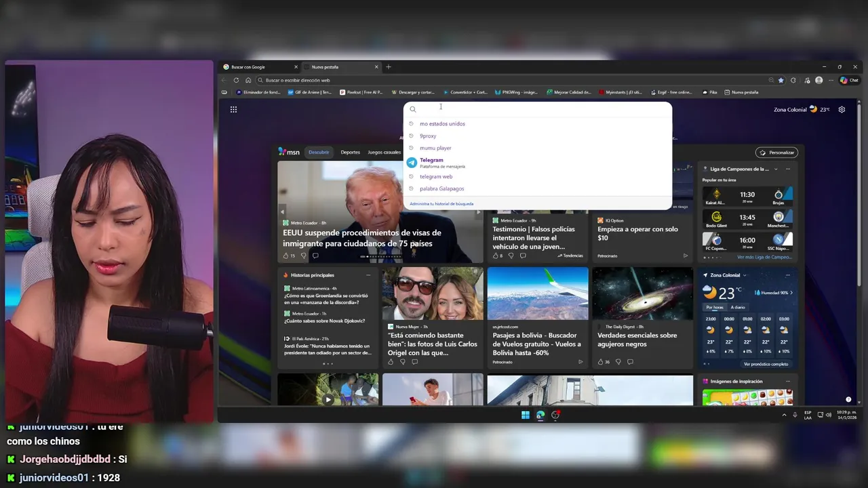
Task: Open Ver más Liga de Campeones link
Action: [x=764, y=257]
